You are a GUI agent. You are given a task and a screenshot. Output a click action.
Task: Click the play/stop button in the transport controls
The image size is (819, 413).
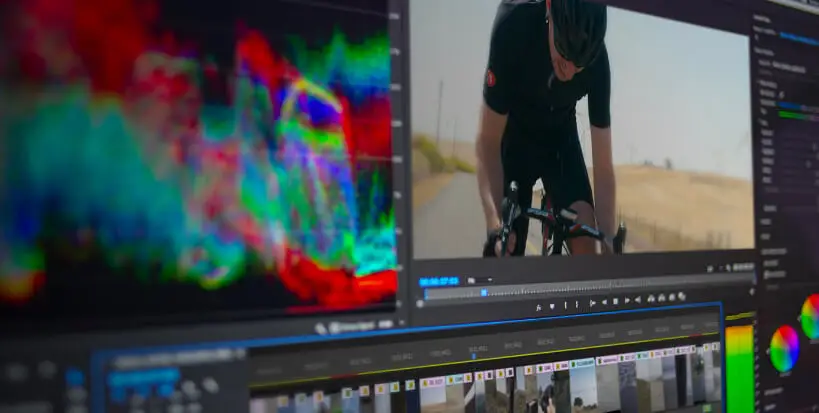tap(615, 301)
